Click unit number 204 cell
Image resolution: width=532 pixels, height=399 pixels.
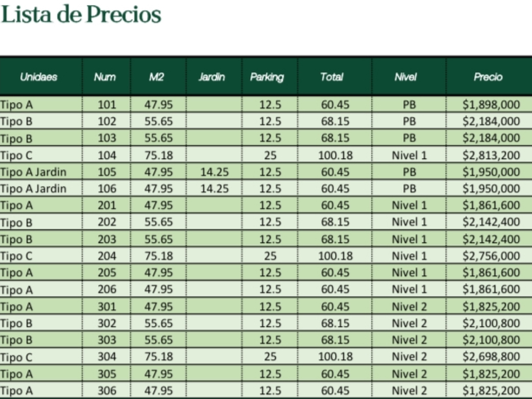click(x=107, y=256)
